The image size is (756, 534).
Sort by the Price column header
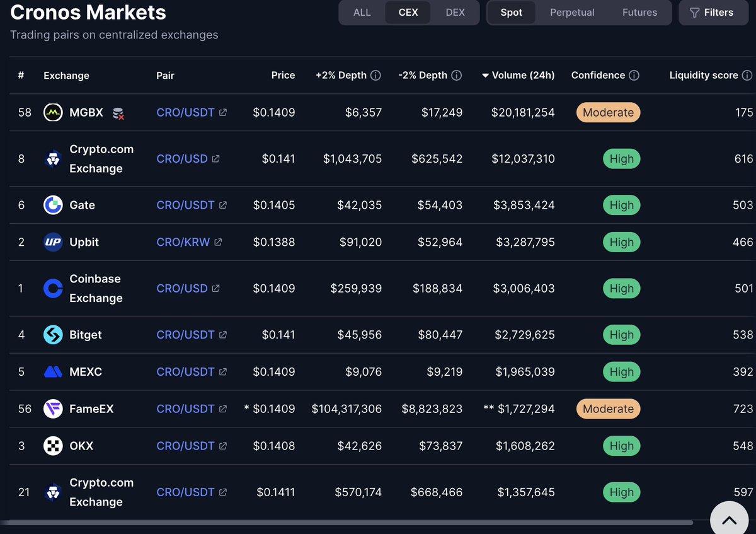coord(283,75)
